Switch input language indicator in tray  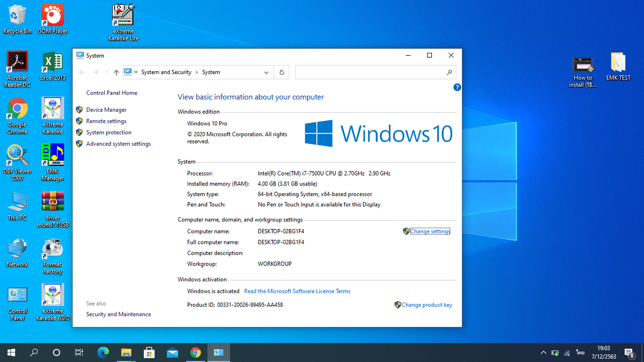pos(581,352)
